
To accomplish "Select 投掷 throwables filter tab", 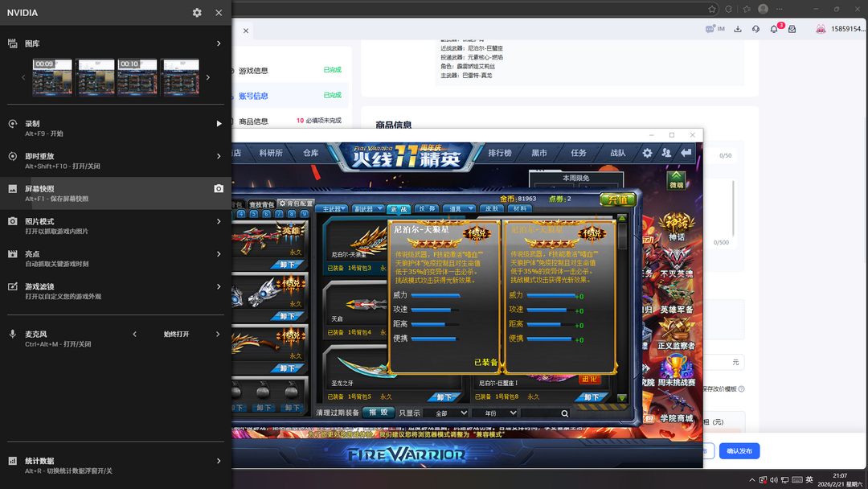I will 426,209.
